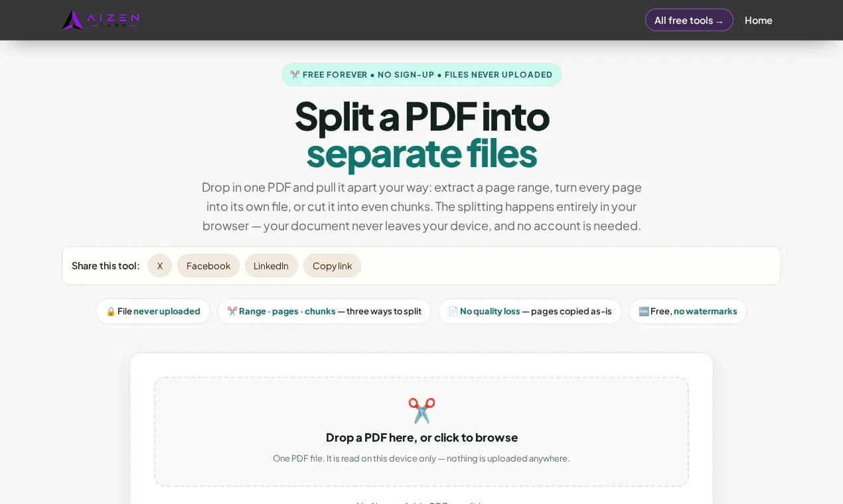The image size is (843, 504).
Task: Click the "separate files" heading text
Action: (x=421, y=153)
